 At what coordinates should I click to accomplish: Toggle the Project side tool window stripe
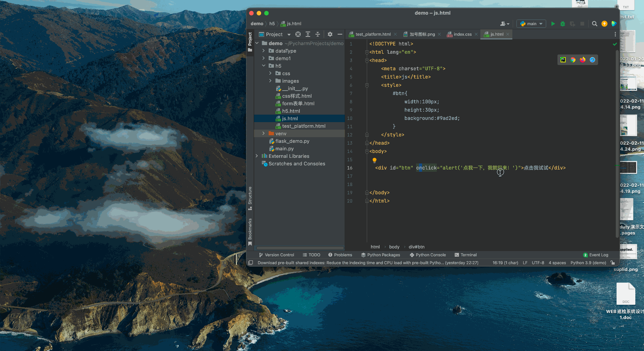click(250, 42)
